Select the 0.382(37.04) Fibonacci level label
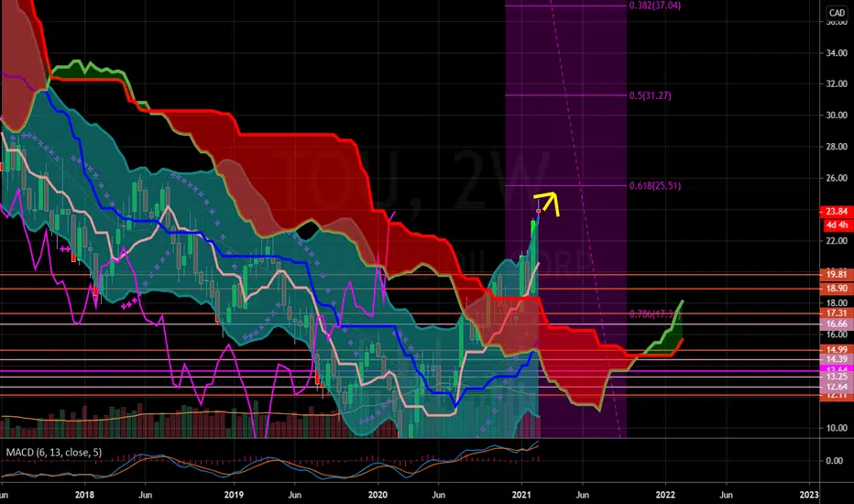 tap(654, 5)
